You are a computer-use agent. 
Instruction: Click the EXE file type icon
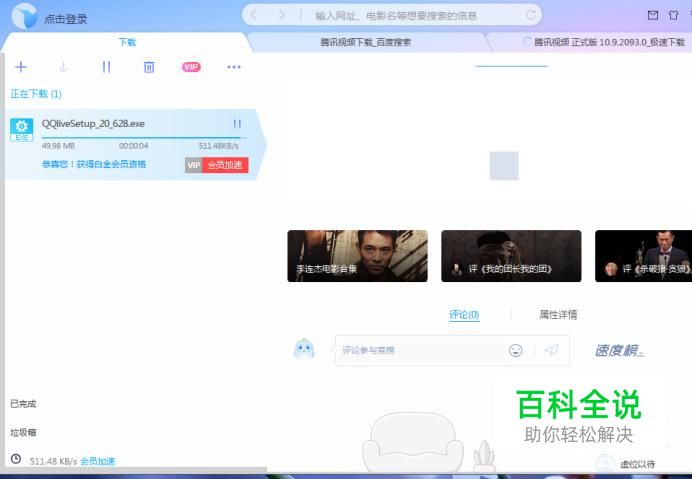(x=21, y=129)
